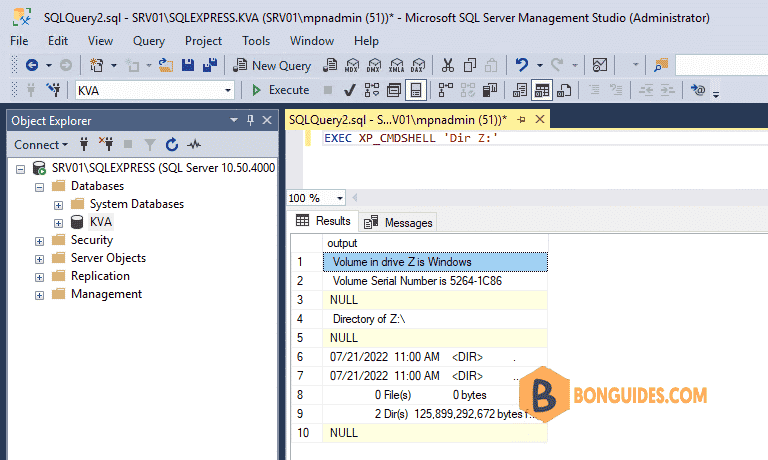Undo the last action
The width and height of the screenshot is (768, 460).
[522, 65]
